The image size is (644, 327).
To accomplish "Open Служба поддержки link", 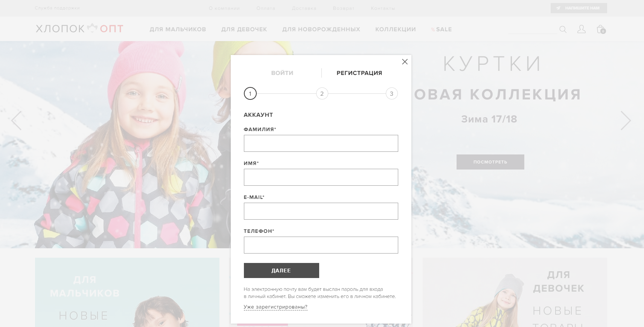I will tap(57, 8).
